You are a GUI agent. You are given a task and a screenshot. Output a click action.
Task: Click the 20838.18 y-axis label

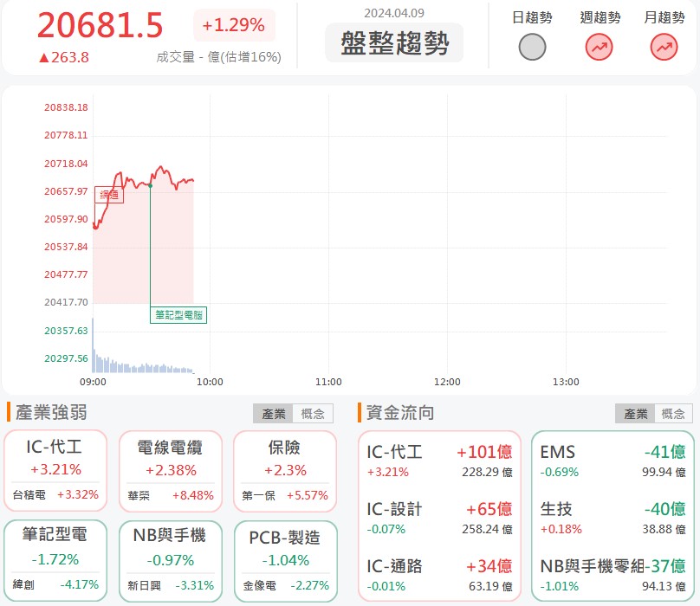click(66, 107)
